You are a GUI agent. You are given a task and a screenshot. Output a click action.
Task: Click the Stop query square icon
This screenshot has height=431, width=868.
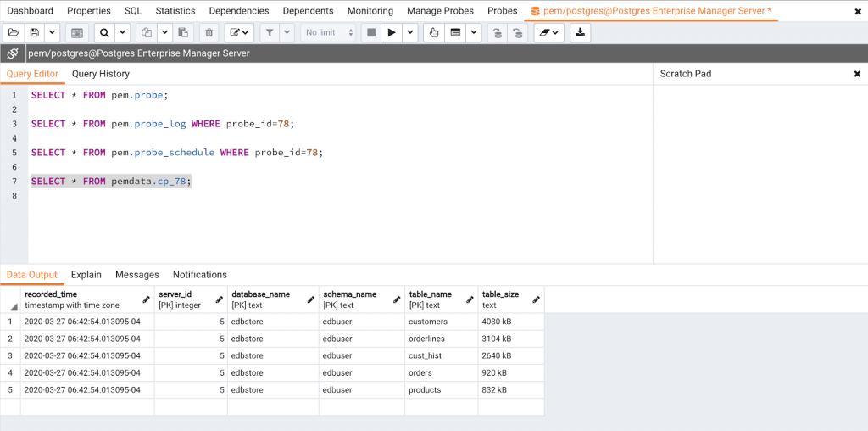pos(370,32)
